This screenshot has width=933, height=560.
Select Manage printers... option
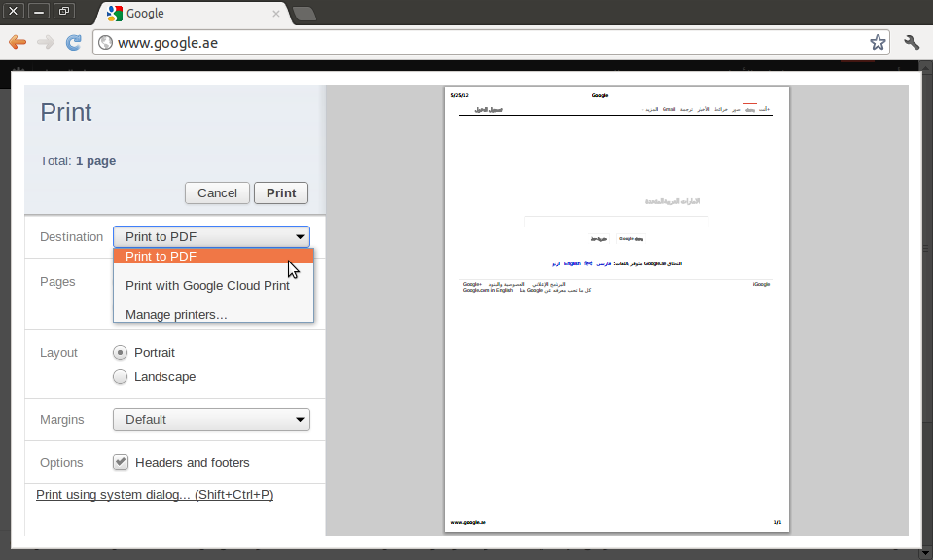tap(213, 314)
